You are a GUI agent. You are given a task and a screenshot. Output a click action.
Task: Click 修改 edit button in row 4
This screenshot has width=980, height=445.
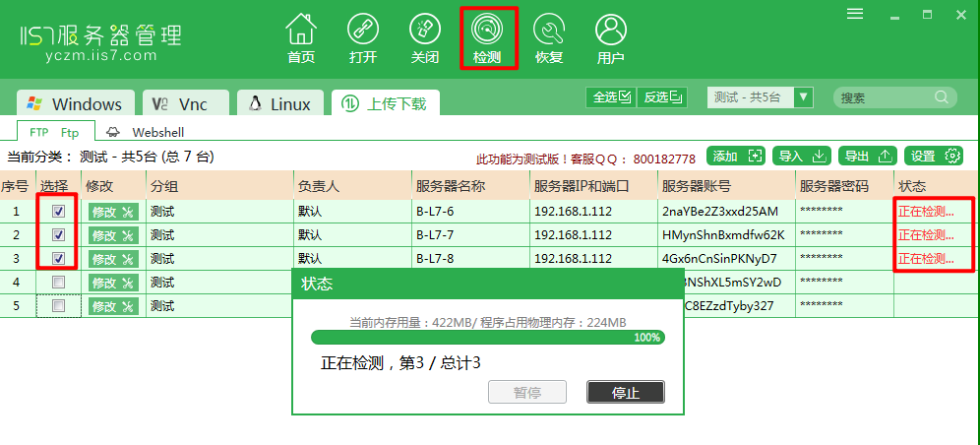(113, 284)
